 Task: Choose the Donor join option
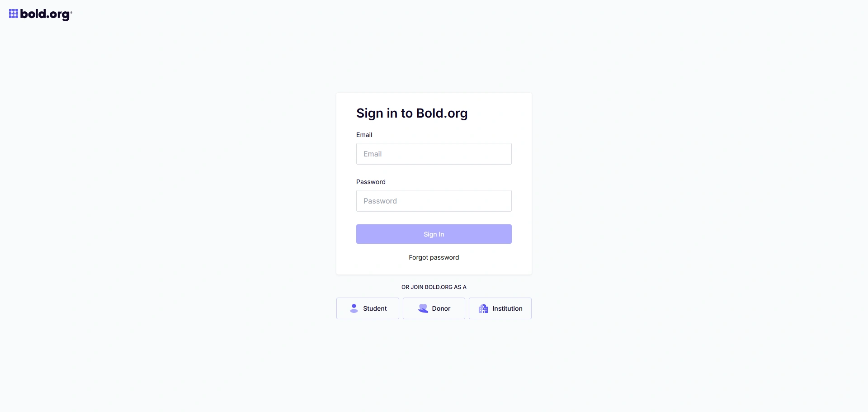[x=434, y=308]
